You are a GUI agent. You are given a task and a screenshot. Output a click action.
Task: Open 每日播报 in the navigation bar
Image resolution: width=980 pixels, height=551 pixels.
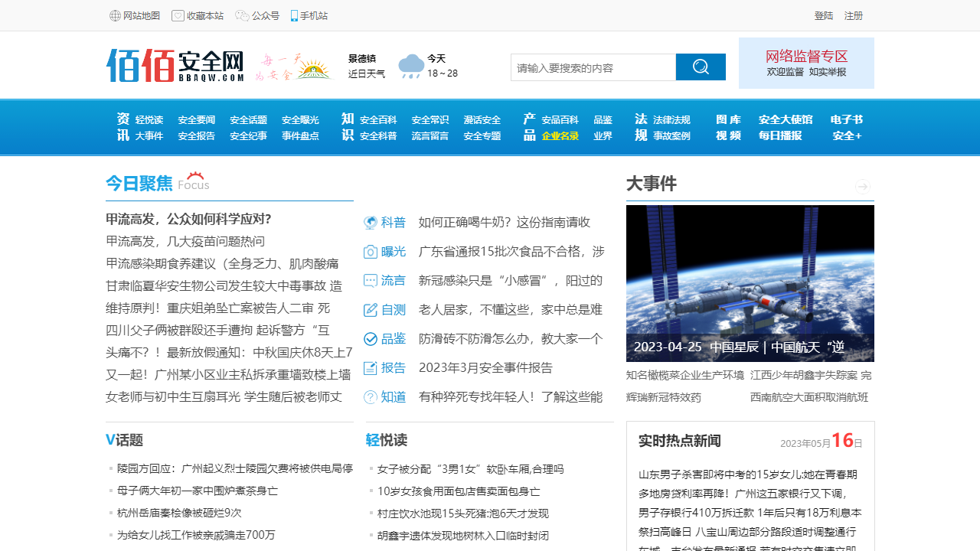point(780,136)
